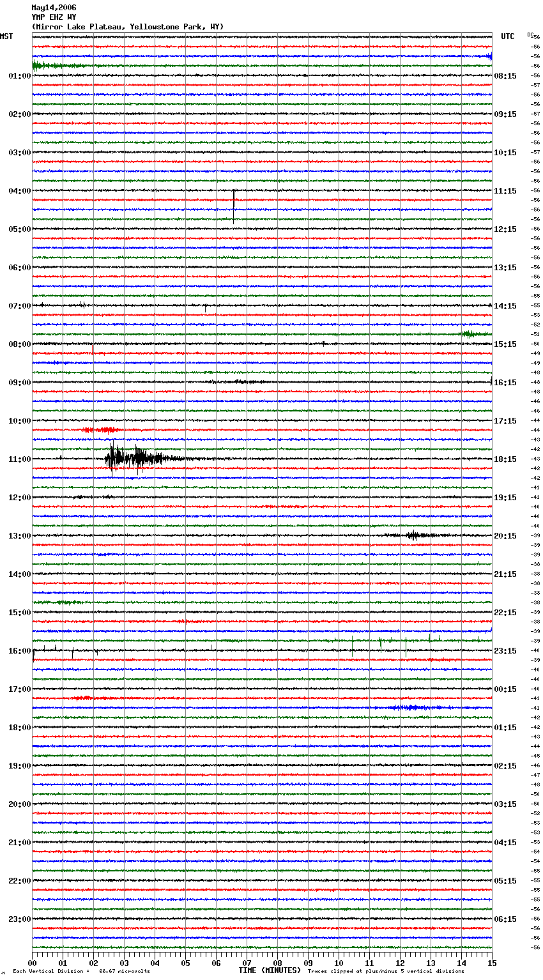
Task: Select the 23:00 MST row label
Action: click(20, 919)
